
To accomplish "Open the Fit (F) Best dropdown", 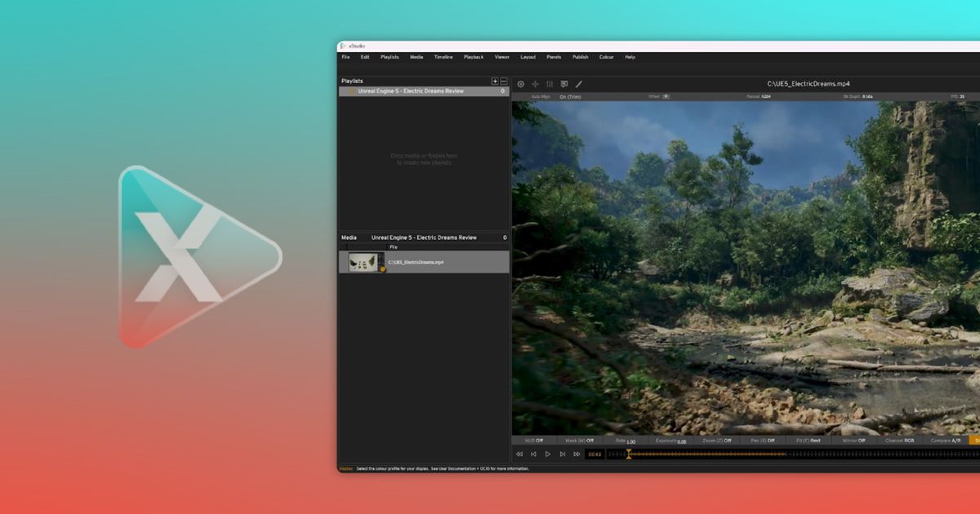I will [808, 441].
